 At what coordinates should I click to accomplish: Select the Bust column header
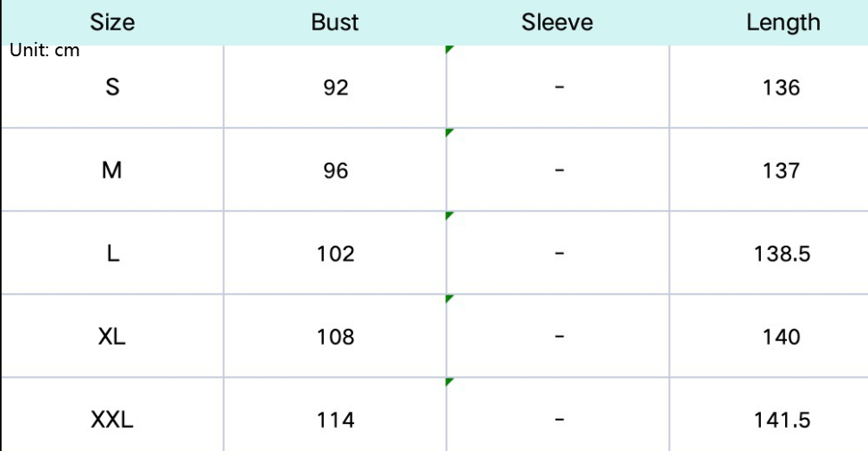click(335, 22)
